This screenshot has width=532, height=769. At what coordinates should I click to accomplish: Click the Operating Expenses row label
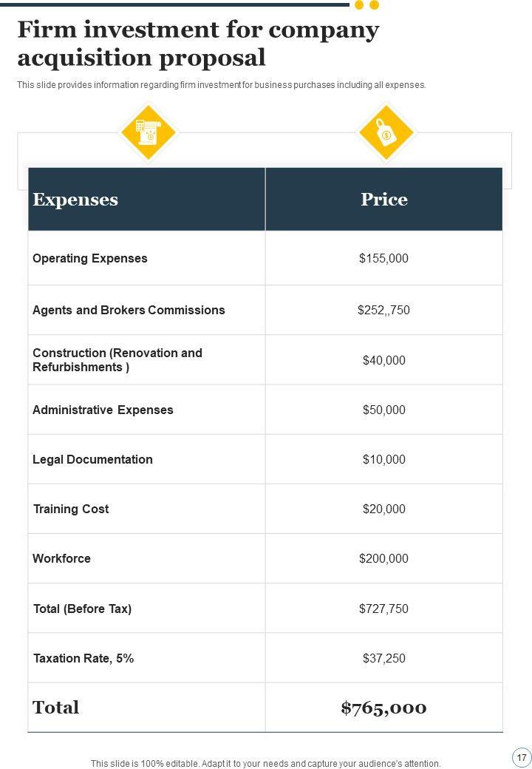point(90,258)
